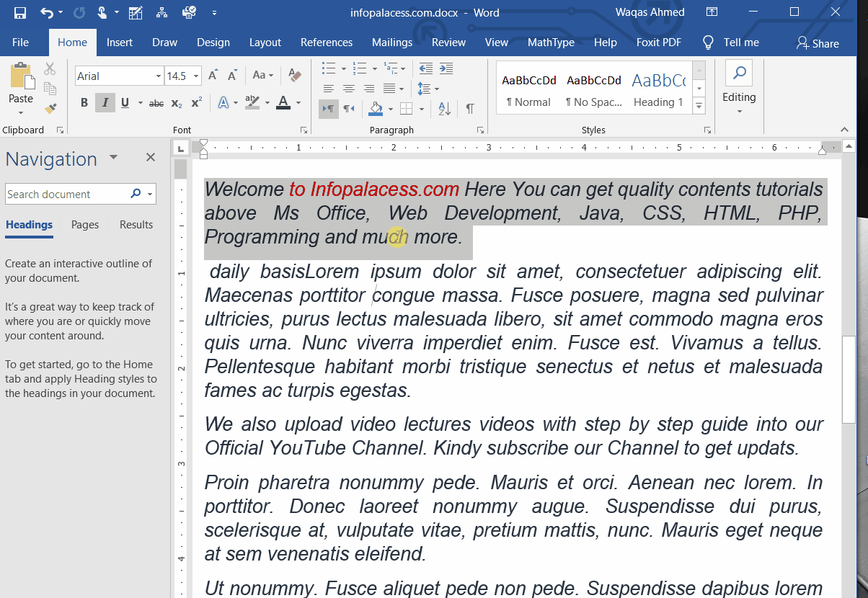The width and height of the screenshot is (868, 598).
Task: Switch to the Results tab in Navigation
Action: coord(136,225)
